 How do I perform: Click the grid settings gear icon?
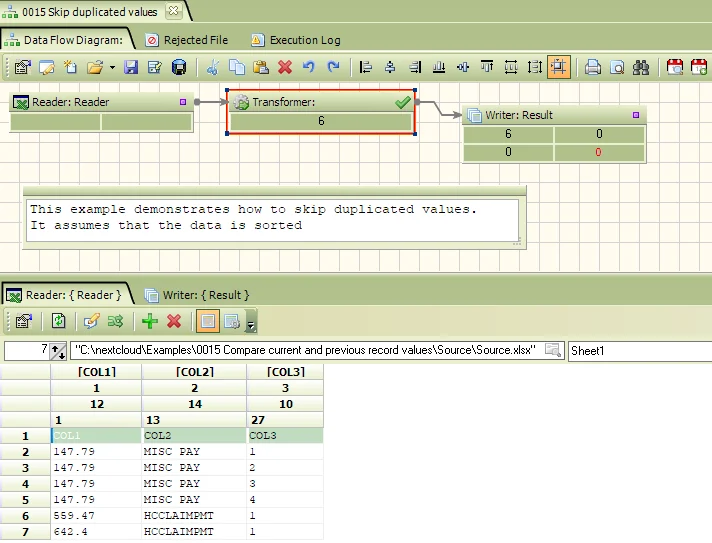232,321
